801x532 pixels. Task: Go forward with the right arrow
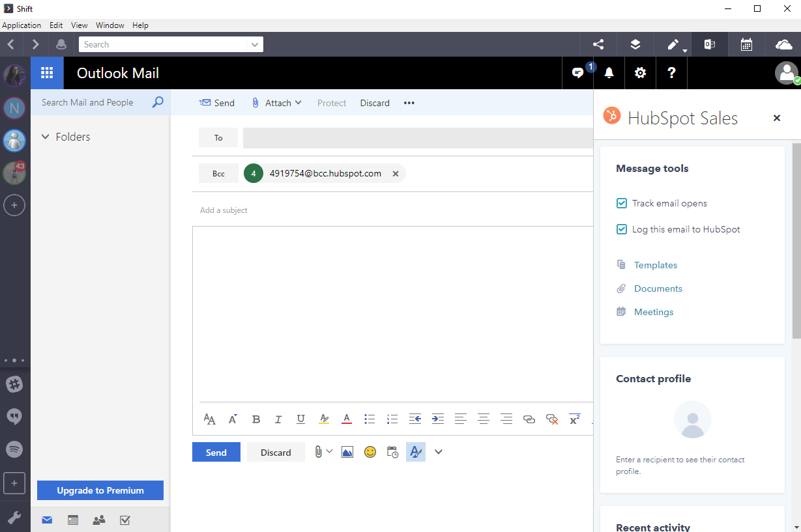coord(35,44)
